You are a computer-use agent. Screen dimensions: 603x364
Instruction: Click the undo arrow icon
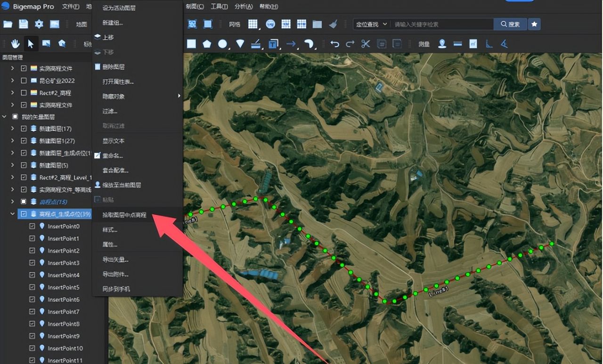point(335,44)
